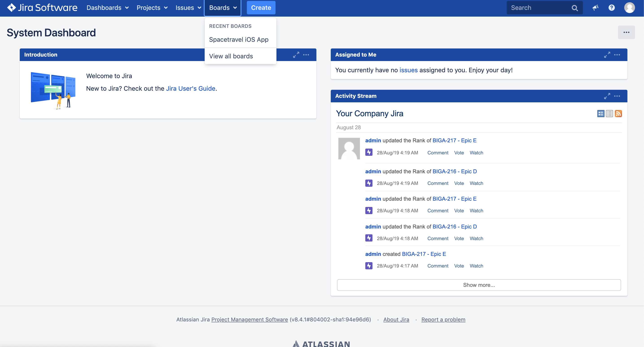Comment on the 4:19 AM BIGA-217 entry
The height and width of the screenshot is (347, 644).
[438, 153]
